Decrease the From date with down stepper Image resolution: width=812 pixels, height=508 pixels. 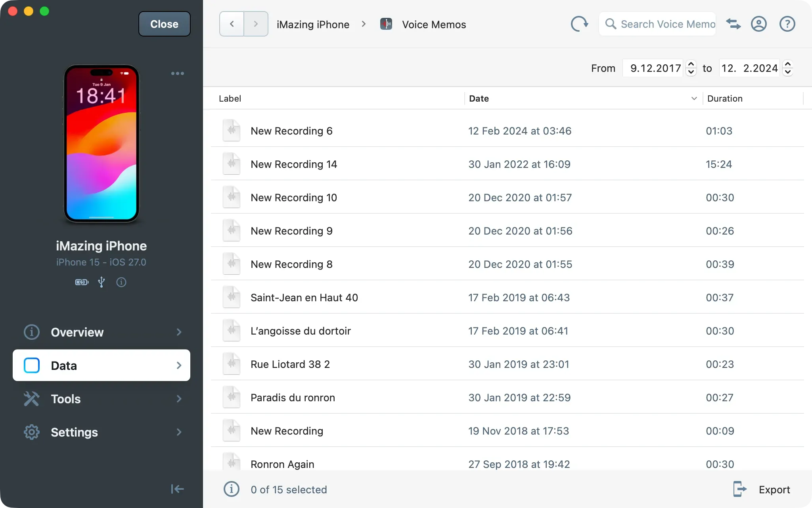[x=691, y=72]
